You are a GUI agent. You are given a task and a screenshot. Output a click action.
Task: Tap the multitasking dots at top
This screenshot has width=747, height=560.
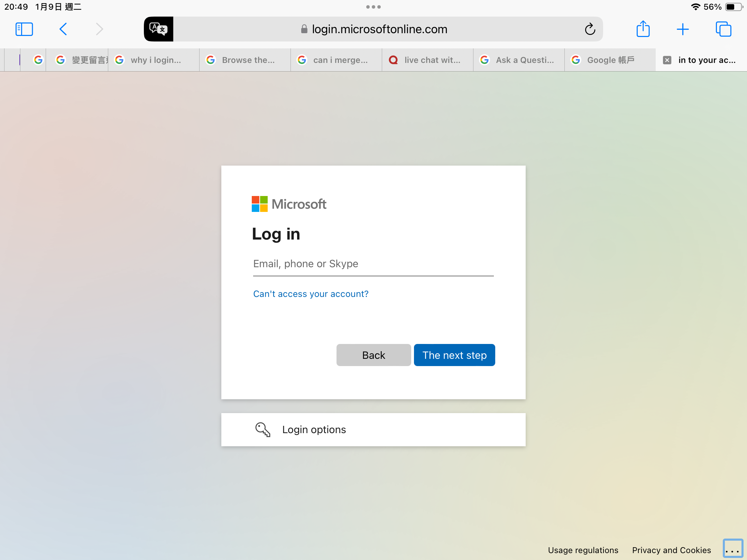pyautogui.click(x=373, y=7)
